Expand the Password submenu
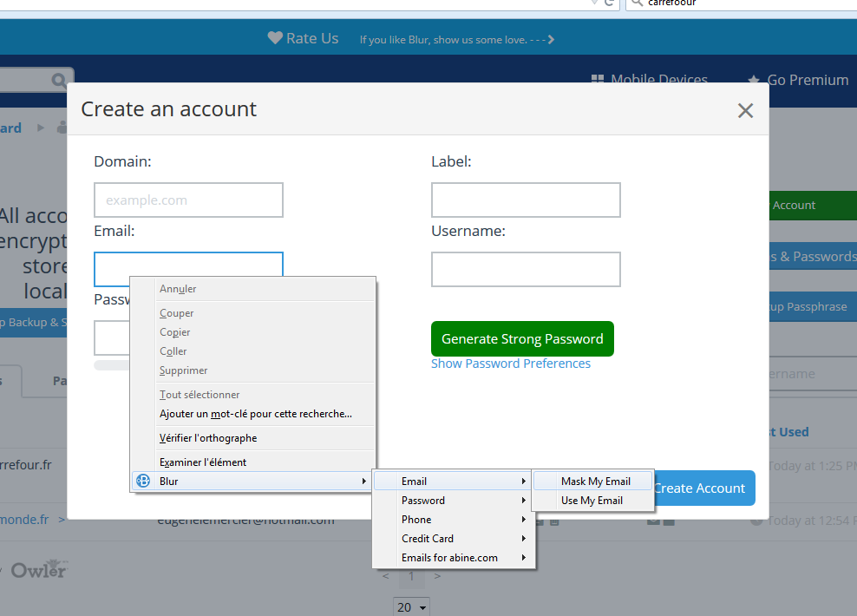Image resolution: width=857 pixels, height=616 pixels. pos(453,500)
